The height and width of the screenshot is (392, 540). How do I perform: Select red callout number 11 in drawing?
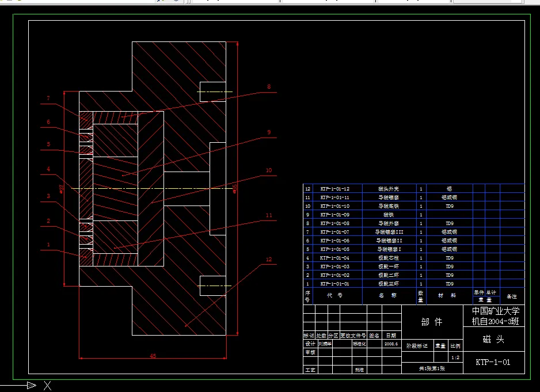pos(269,215)
